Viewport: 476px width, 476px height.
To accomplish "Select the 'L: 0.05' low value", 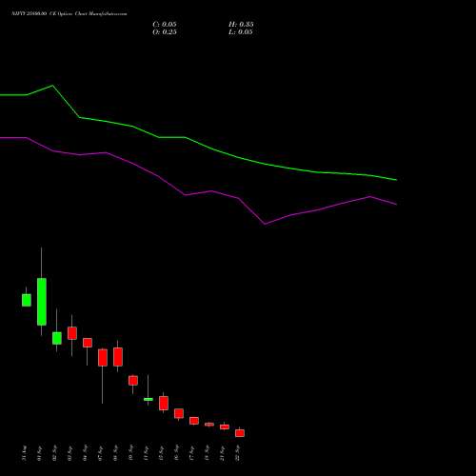I will pyautogui.click(x=241, y=32).
